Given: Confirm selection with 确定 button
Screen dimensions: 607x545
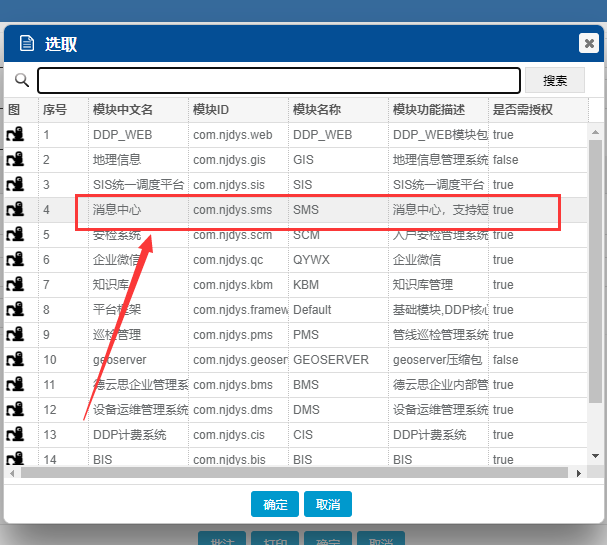Looking at the screenshot, I should click(x=275, y=505).
